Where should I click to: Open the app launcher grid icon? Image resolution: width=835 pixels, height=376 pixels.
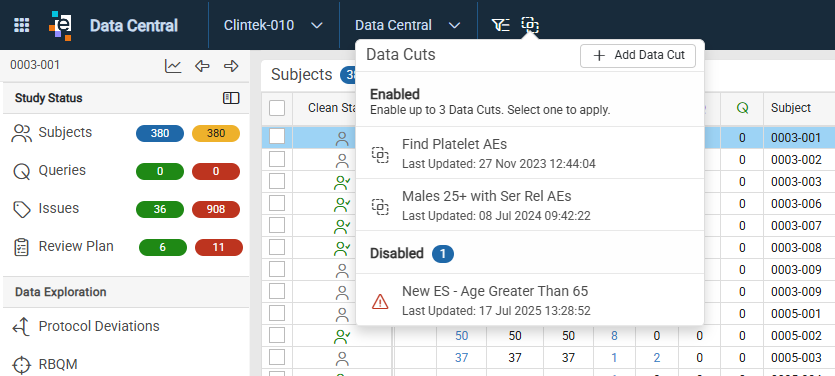[x=21, y=25]
